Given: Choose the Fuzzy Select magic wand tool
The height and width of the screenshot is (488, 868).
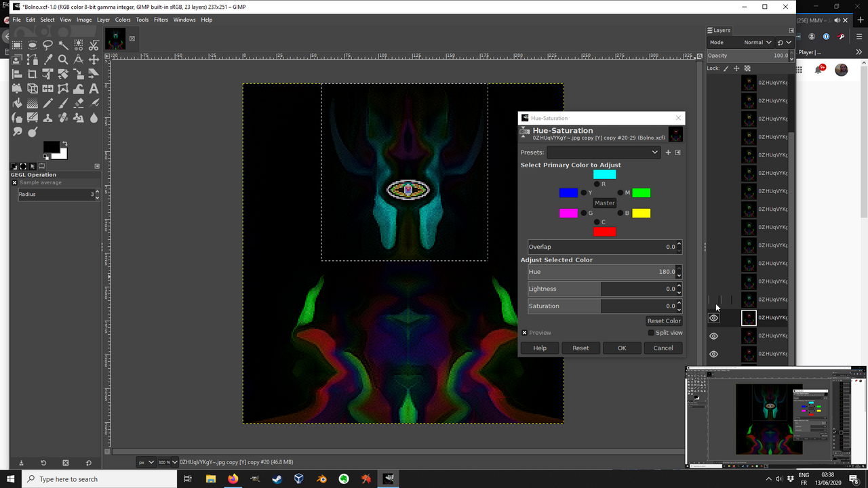Looking at the screenshot, I should pos(63,45).
